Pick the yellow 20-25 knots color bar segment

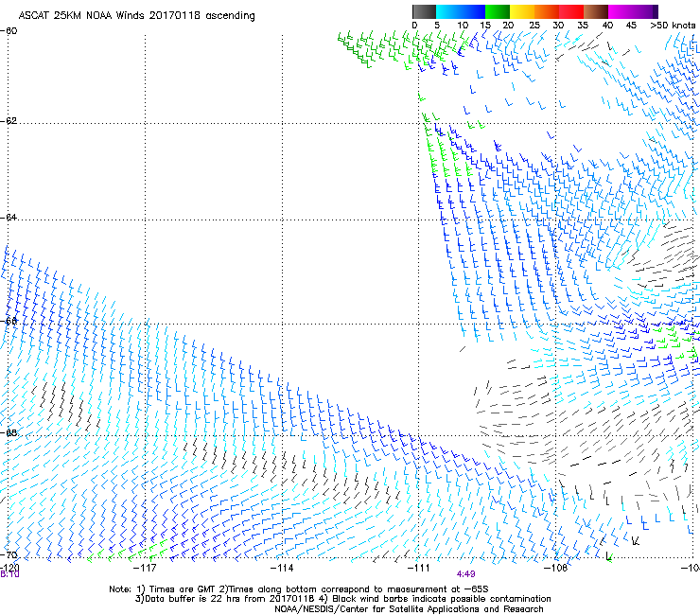522,11
